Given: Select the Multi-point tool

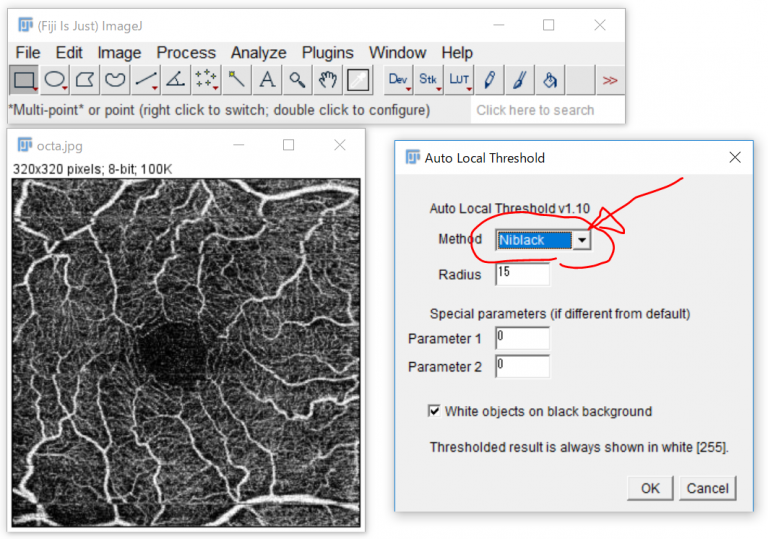Looking at the screenshot, I should click(206, 80).
